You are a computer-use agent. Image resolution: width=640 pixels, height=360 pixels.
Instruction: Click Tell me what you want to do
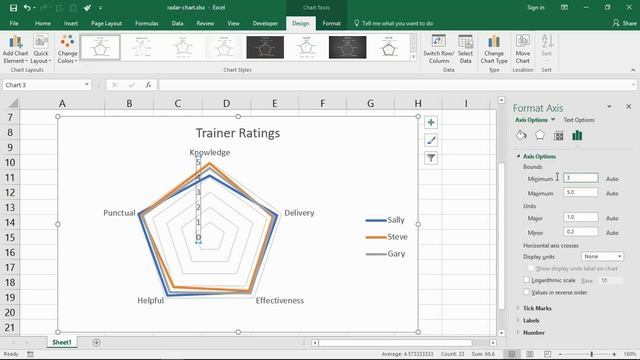[393, 23]
